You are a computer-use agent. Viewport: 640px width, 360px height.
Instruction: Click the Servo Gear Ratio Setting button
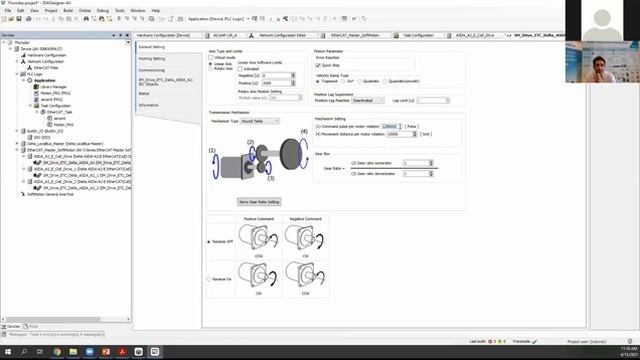pyautogui.click(x=259, y=202)
